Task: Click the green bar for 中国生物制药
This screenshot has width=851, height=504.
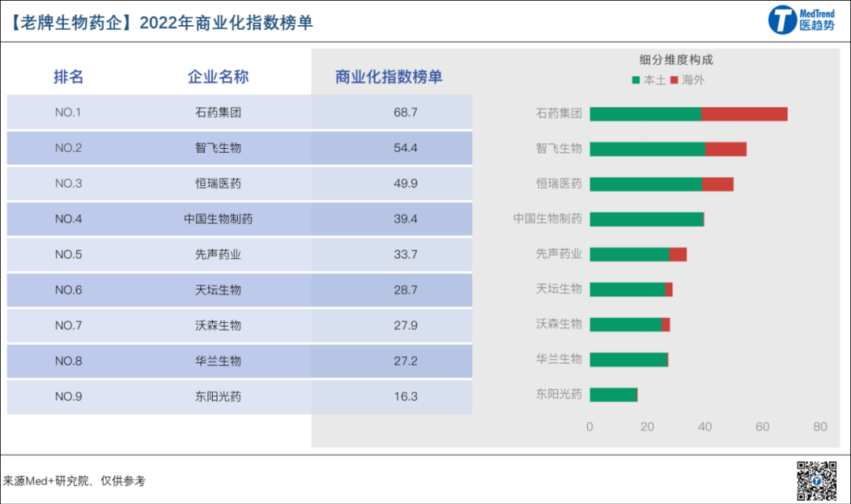Action: point(646,219)
